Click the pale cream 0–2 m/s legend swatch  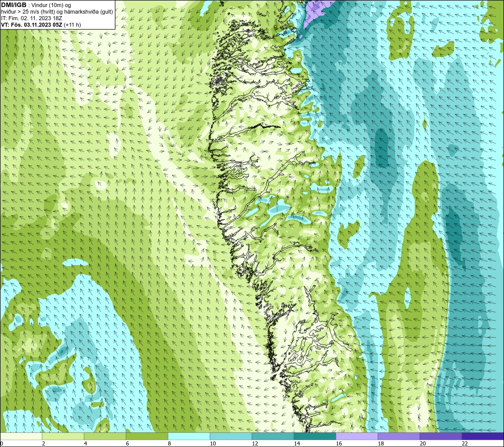(x=21, y=436)
